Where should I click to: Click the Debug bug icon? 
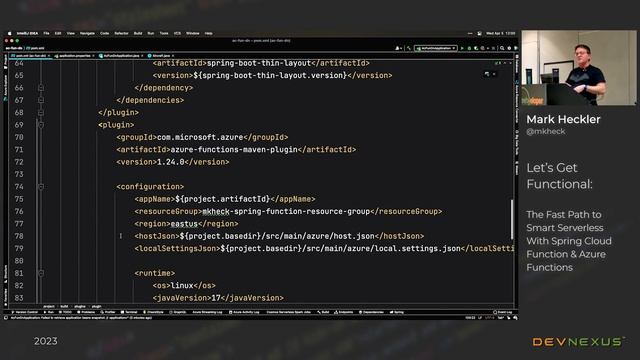coord(469,48)
